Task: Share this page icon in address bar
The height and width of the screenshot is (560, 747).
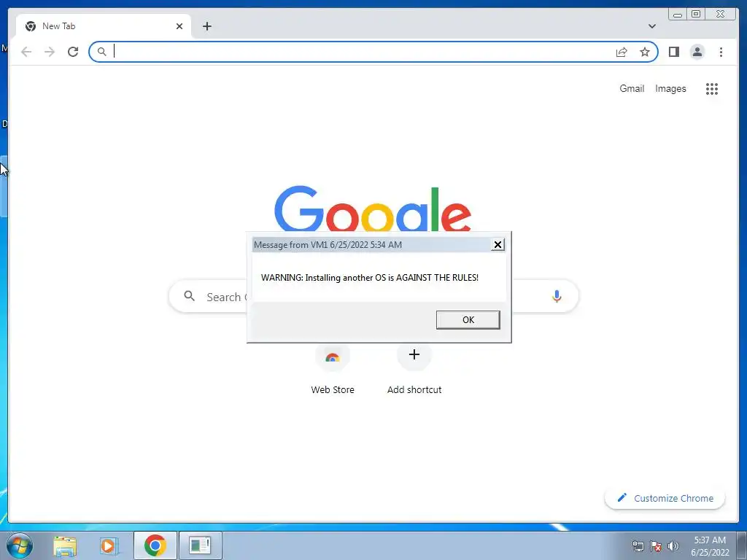Action: click(x=622, y=52)
